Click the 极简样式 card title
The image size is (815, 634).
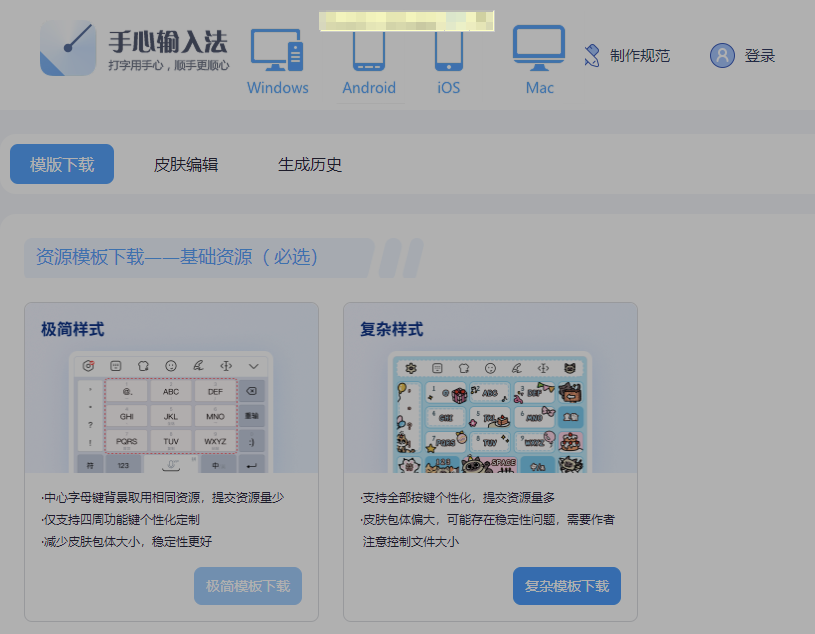click(x=73, y=329)
